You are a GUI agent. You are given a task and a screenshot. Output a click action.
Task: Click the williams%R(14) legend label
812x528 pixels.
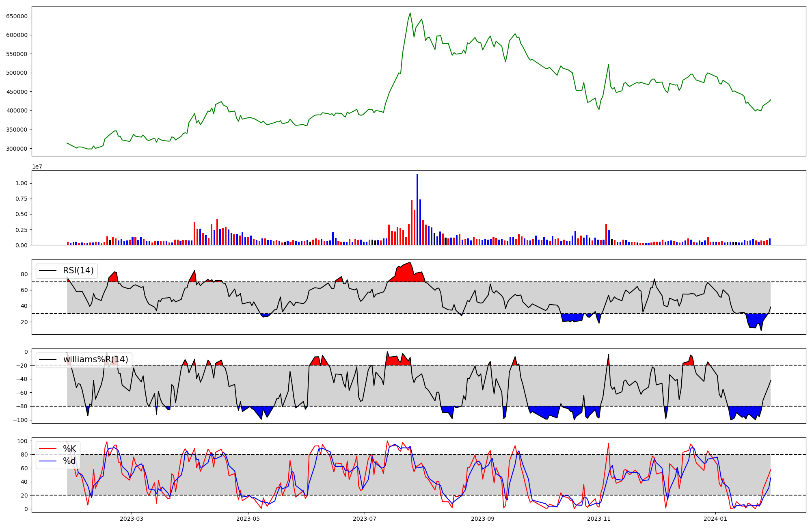tap(95, 359)
